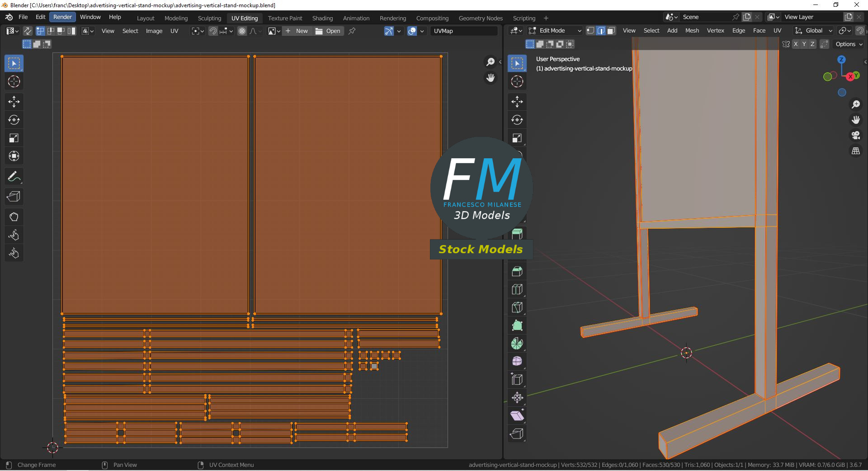Switch to the Texture Paint workspace tab

(x=285, y=18)
